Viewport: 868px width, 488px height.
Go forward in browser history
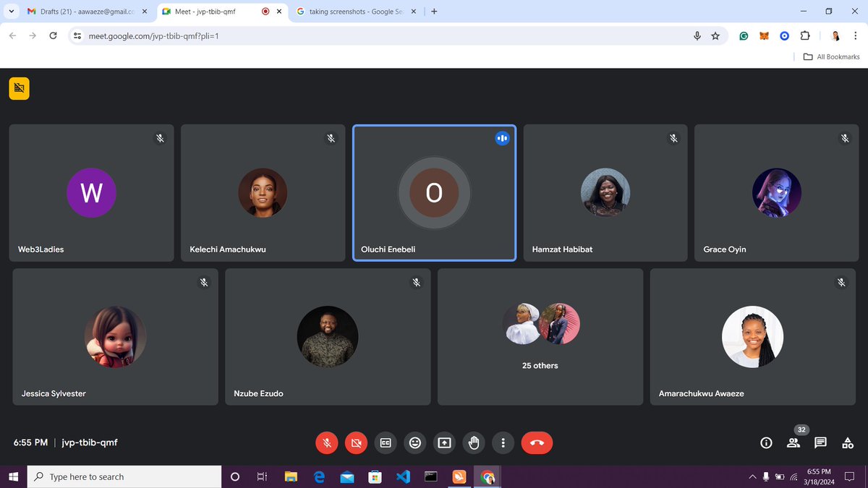click(33, 35)
